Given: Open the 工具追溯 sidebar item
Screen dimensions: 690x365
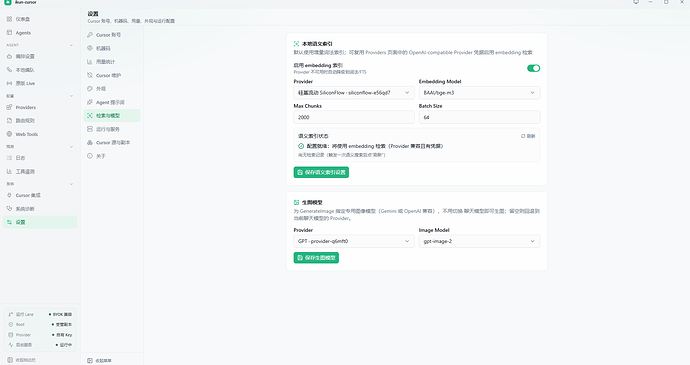Looking at the screenshot, I should click(40, 171).
